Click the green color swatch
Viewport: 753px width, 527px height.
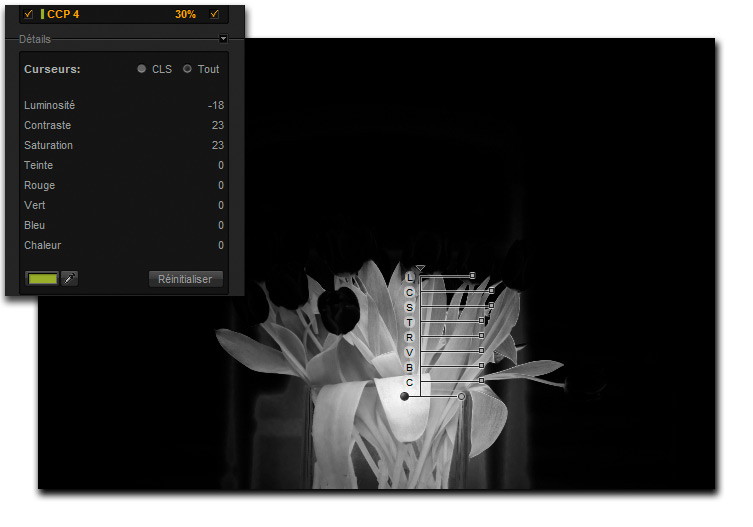[x=42, y=279]
